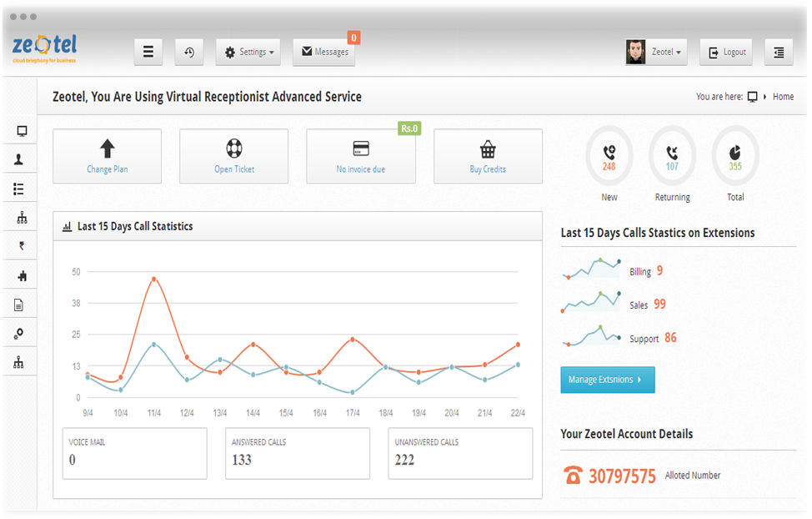812x519 pixels.
Task: Open the Messages inbox
Action: (323, 52)
